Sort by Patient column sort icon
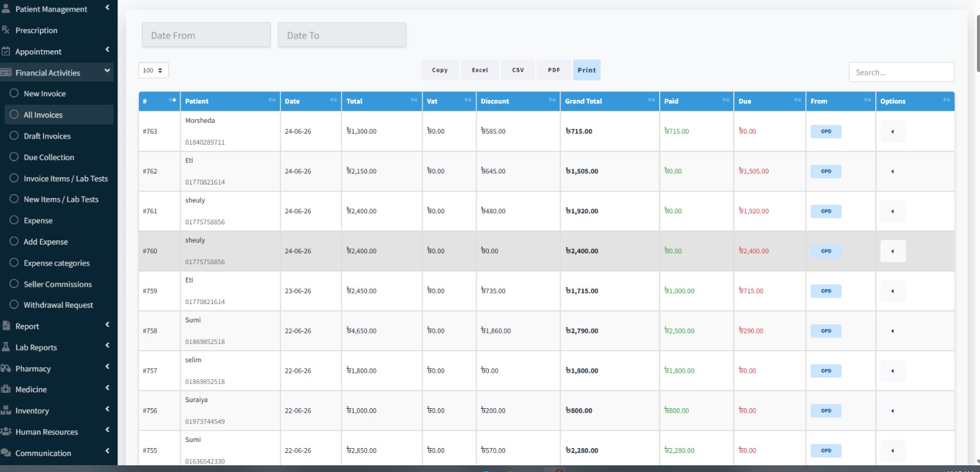 (272, 100)
